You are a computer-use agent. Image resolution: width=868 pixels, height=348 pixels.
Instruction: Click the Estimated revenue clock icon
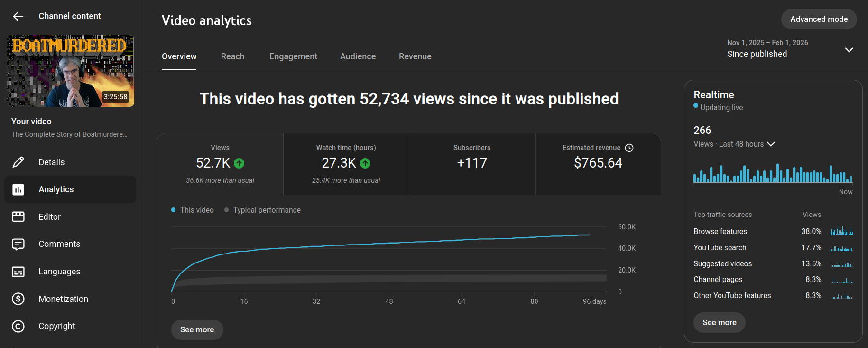[629, 148]
